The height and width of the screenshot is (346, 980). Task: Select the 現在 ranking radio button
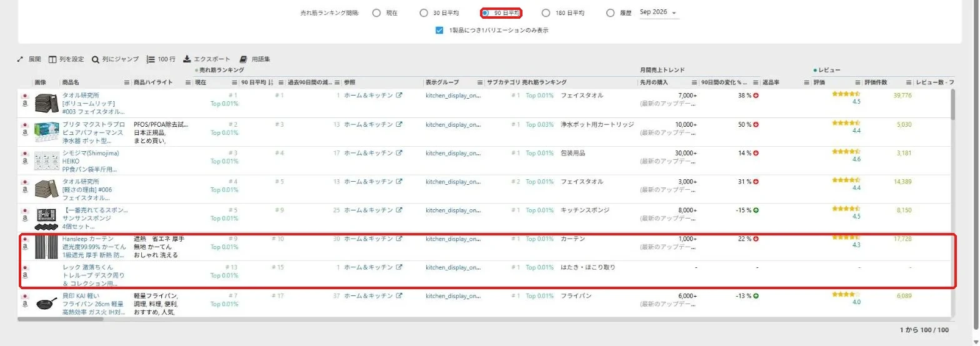(x=376, y=13)
